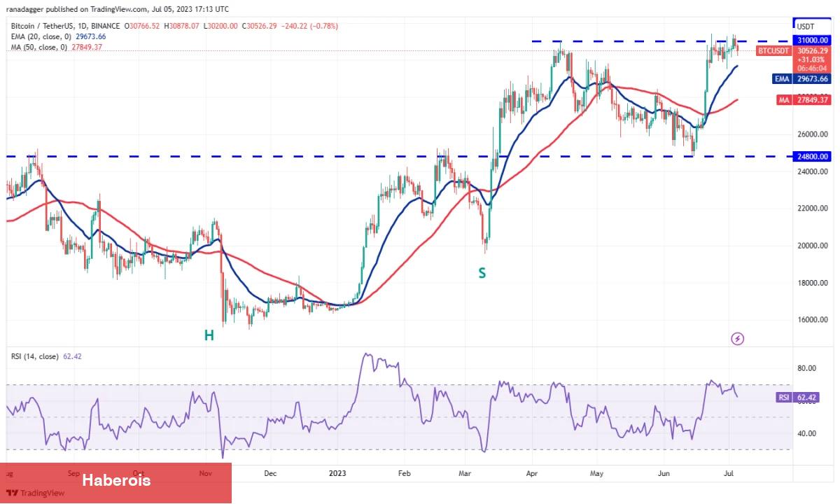The width and height of the screenshot is (840, 504).
Task: Click the green 'S' chart annotation
Action: (x=482, y=274)
